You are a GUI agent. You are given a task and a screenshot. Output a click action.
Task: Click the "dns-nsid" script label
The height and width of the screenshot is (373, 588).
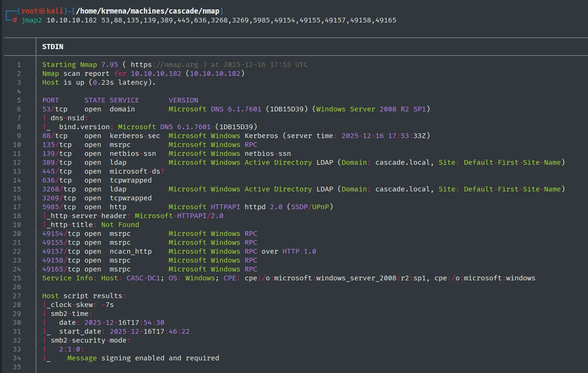point(67,118)
